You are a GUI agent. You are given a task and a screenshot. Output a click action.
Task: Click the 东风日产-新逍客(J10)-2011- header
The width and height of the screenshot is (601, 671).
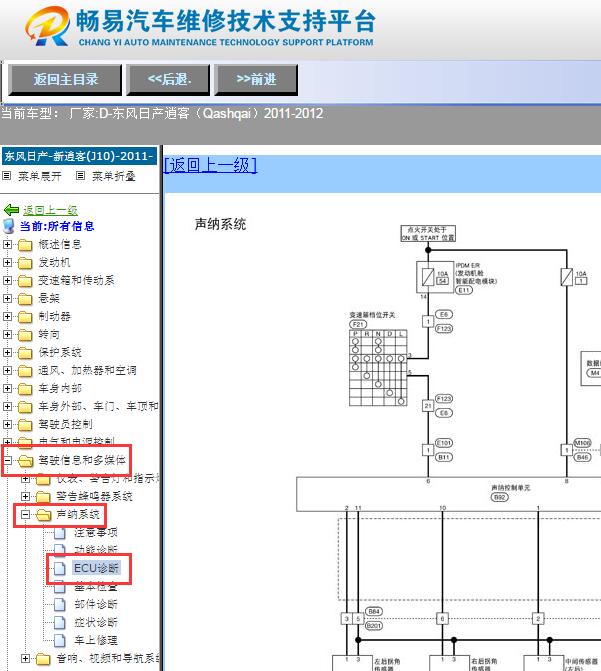[x=80, y=156]
